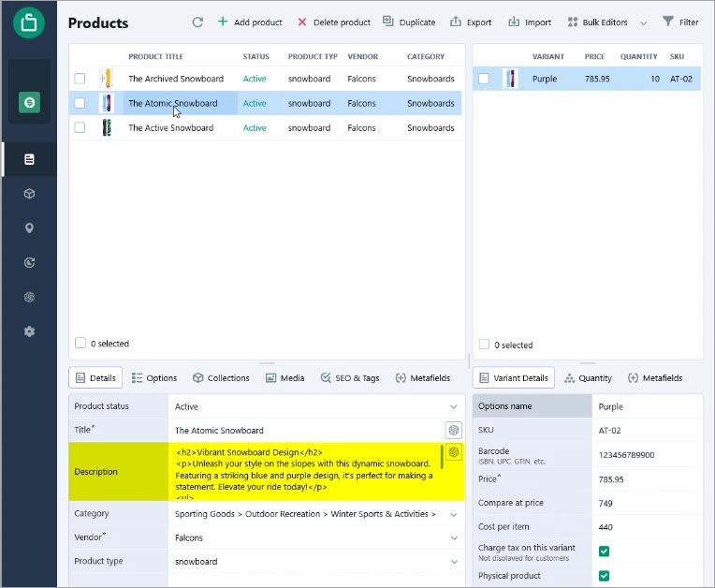Open the locations pin sidebar icon
715x588 pixels.
point(29,228)
